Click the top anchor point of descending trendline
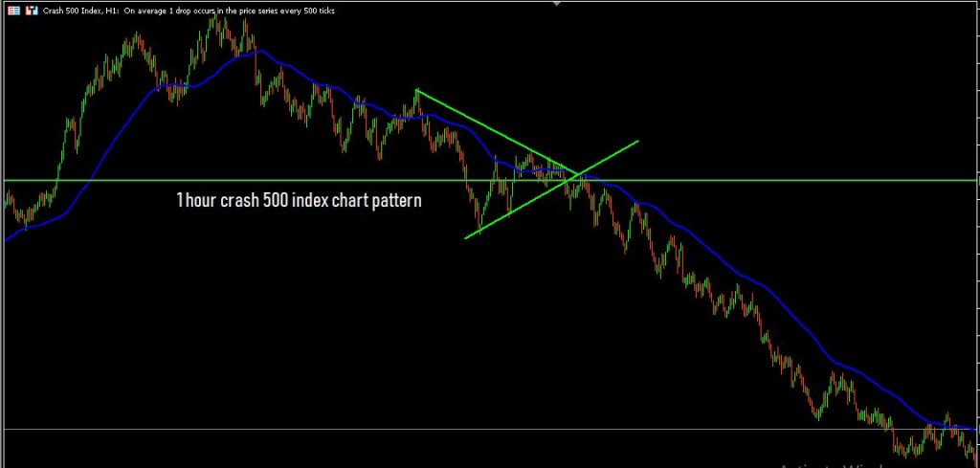980x468 pixels. (416, 90)
